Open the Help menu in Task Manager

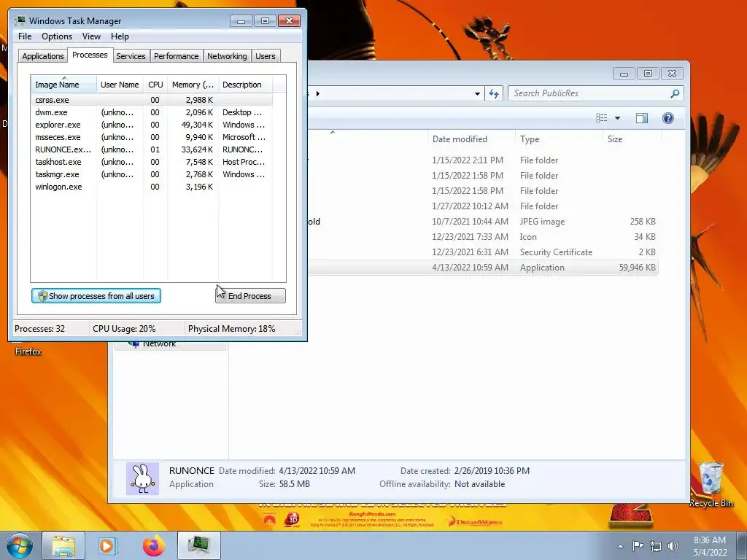tap(120, 36)
